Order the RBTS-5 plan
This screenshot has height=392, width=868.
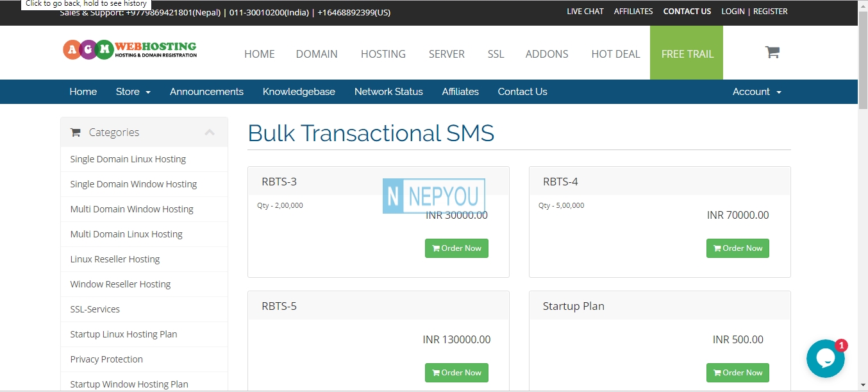(456, 373)
